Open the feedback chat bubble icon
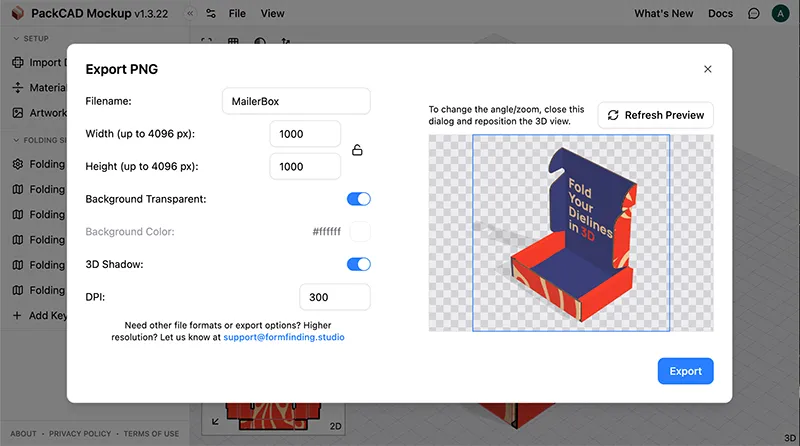 (754, 14)
